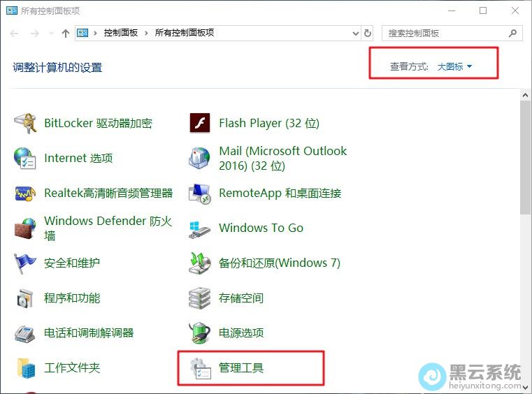Click the Mail Outlook icon
This screenshot has width=532, height=394.
[199, 158]
